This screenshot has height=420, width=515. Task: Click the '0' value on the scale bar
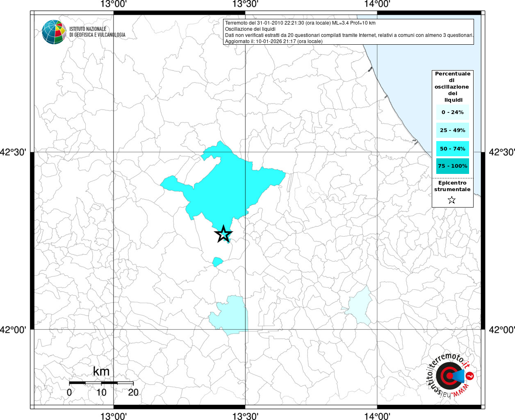pyautogui.click(x=69, y=393)
